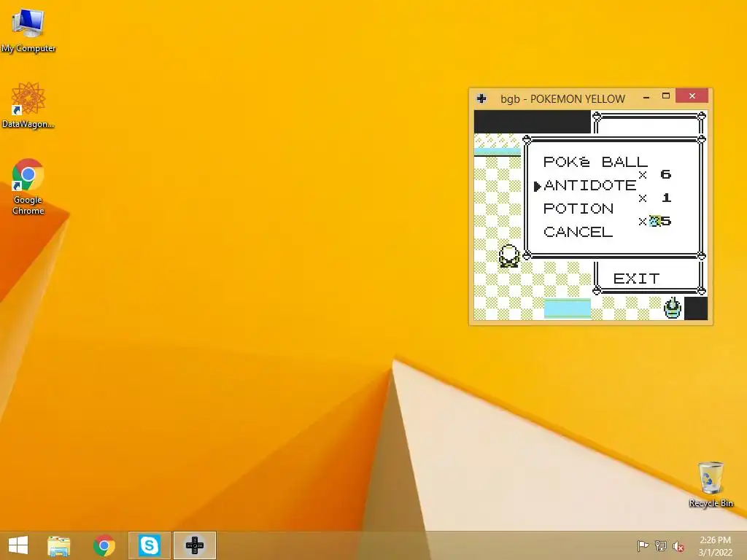Screen dimensions: 747x560
Task: Click the ANTIDOTE item in the game menu
Action: pos(589,185)
